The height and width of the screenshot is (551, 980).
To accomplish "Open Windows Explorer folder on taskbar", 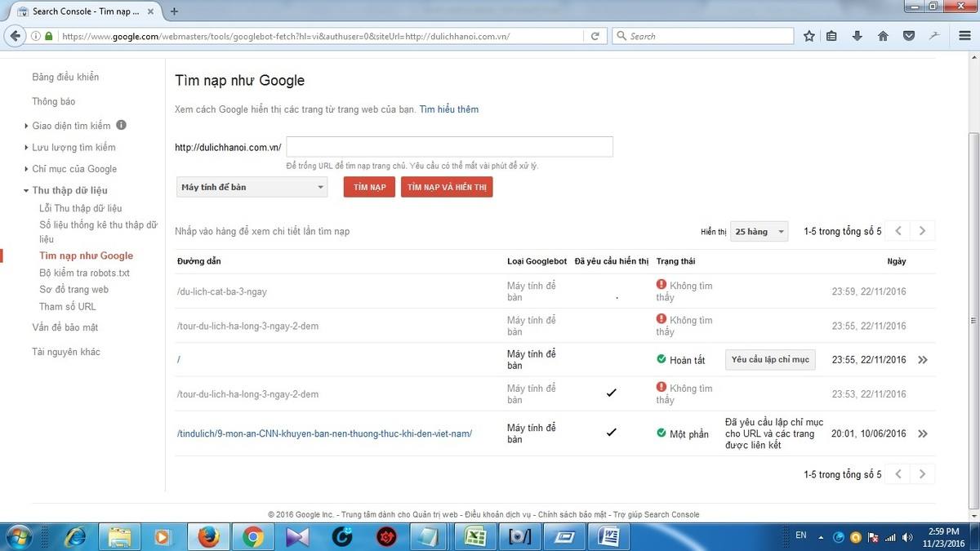I will (119, 536).
